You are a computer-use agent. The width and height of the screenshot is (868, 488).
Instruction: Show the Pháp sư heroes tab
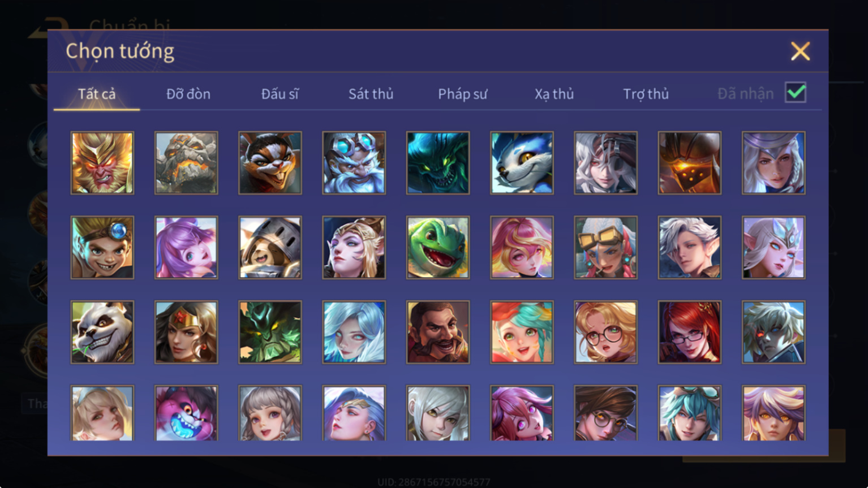(x=462, y=94)
